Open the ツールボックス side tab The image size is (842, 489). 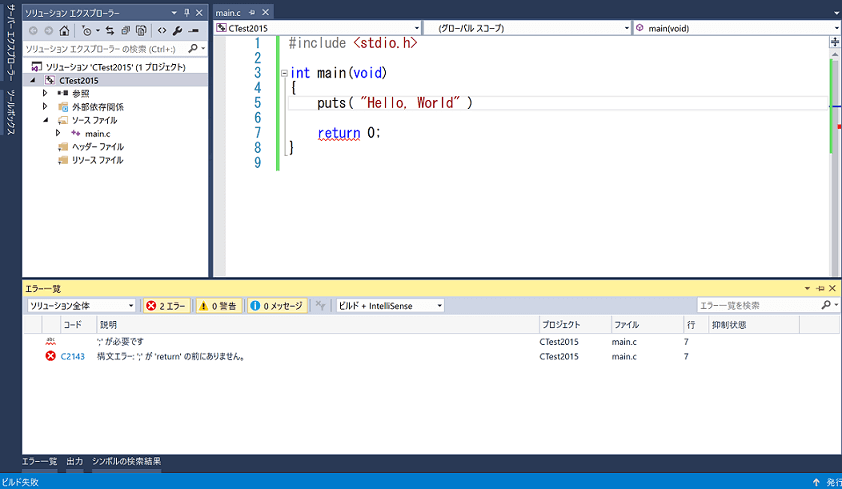11,112
